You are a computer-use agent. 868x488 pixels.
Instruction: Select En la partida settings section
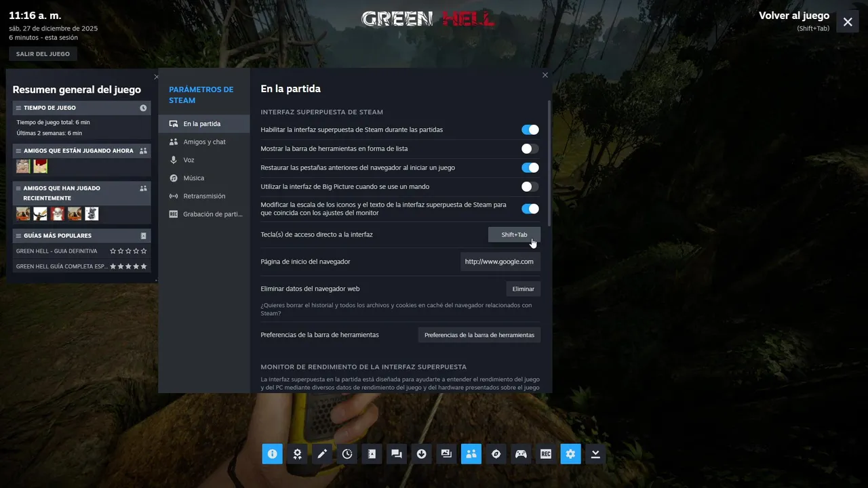(x=204, y=124)
